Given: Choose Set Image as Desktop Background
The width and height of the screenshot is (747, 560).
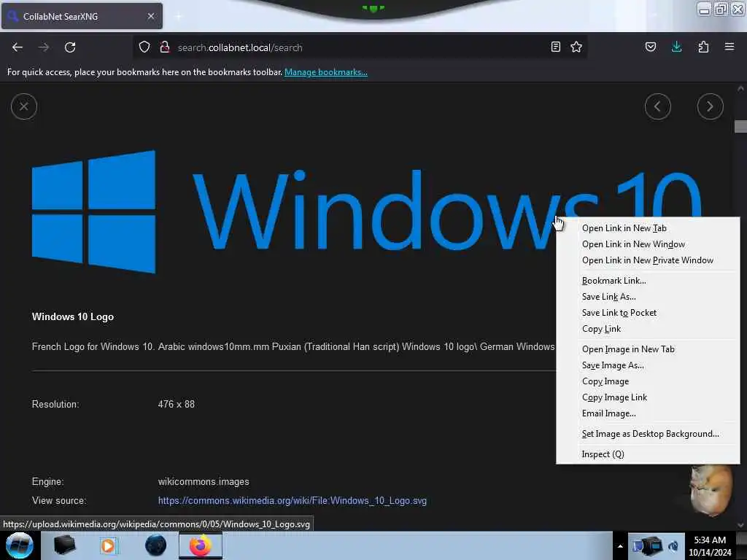Looking at the screenshot, I should point(648,434).
